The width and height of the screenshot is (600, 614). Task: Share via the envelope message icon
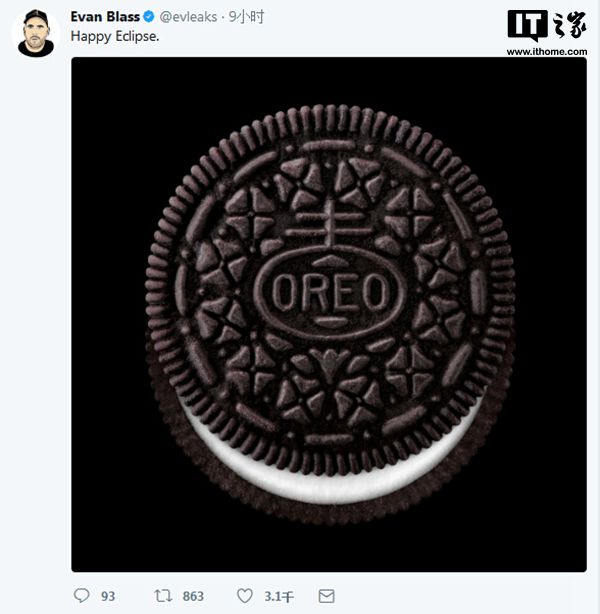(x=326, y=596)
